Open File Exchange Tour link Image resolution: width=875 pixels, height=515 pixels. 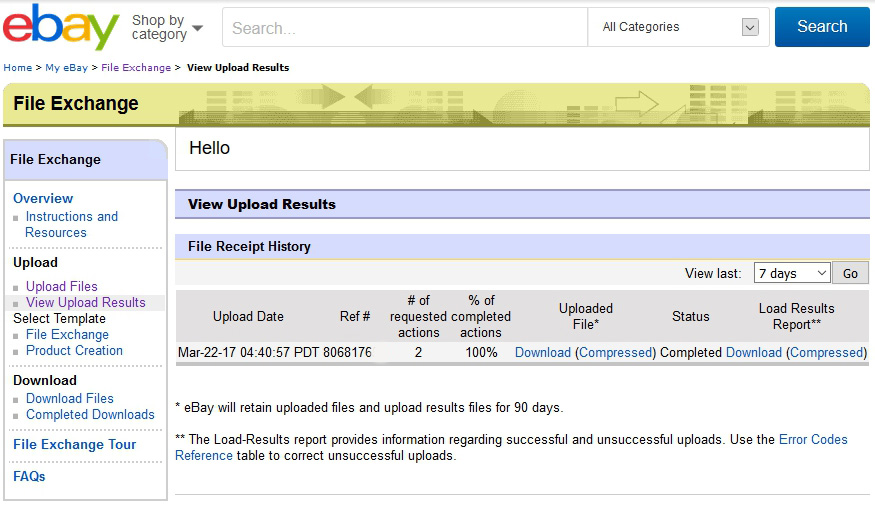(x=74, y=444)
